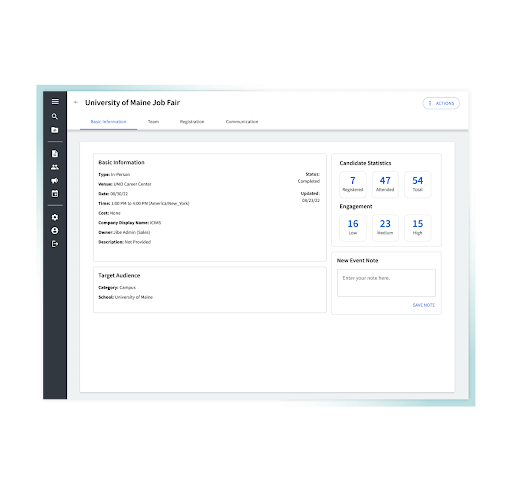Click the Description: Not Provided text

pyautogui.click(x=124, y=242)
